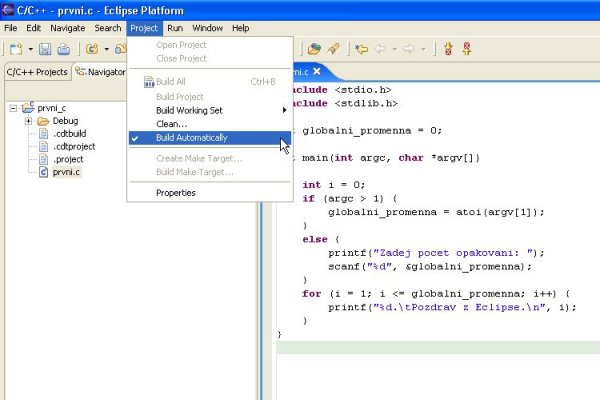Image resolution: width=600 pixels, height=400 pixels.
Task: Expand the Debug folder in the tree
Action: [29, 121]
